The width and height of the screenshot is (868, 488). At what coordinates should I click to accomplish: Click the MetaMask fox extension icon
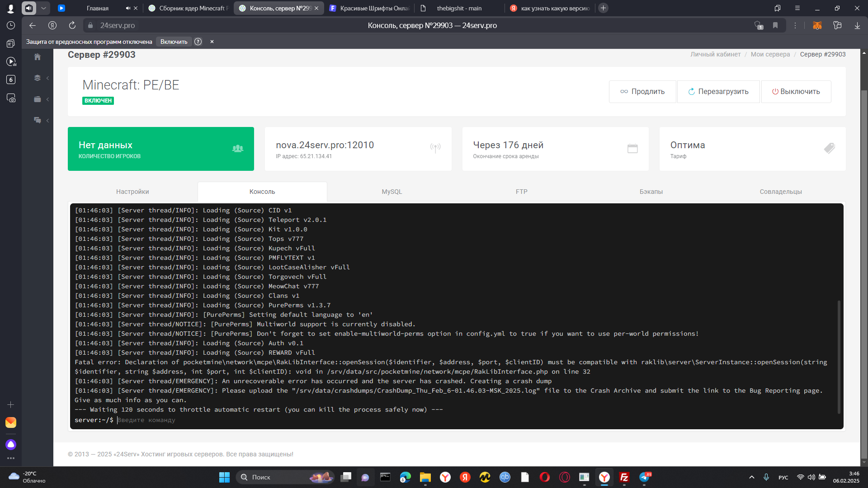click(817, 25)
